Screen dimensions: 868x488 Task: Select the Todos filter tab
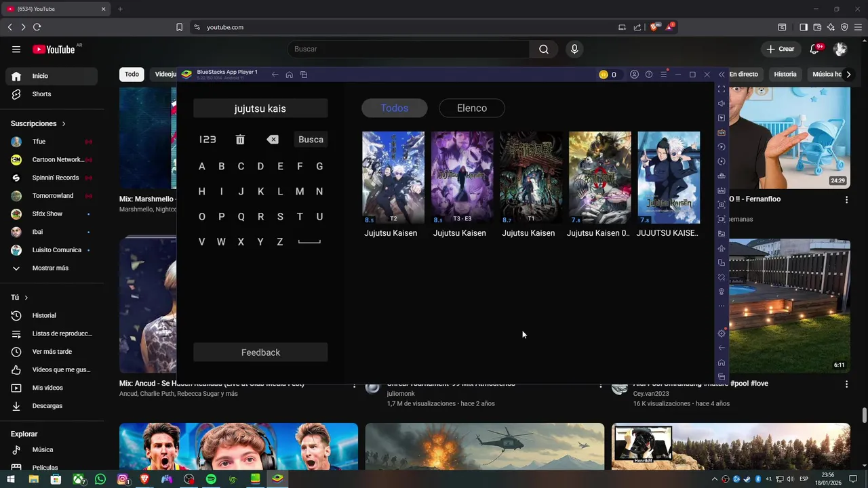tap(395, 108)
